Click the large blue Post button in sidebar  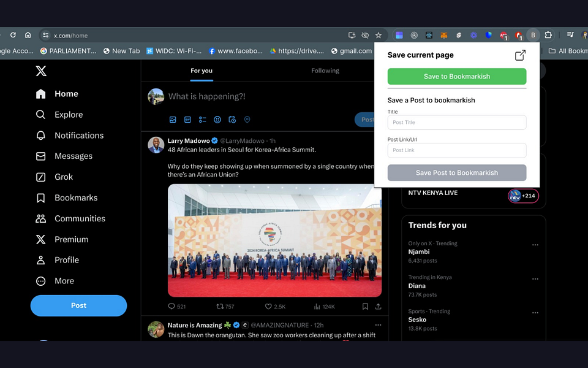pos(78,305)
